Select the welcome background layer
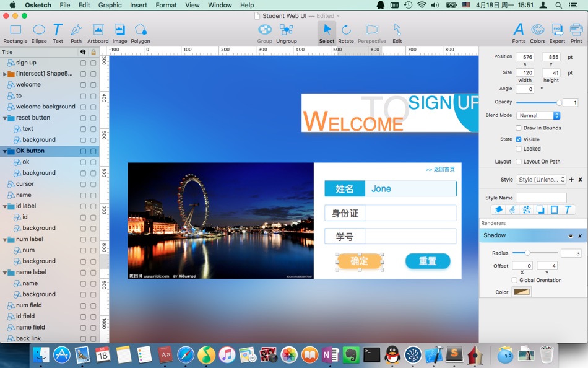This screenshot has height=368, width=588. pyautogui.click(x=45, y=107)
